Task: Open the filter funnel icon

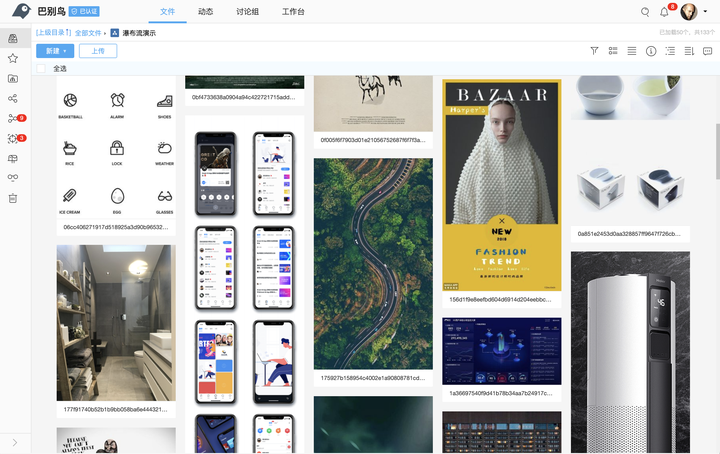Action: pos(594,51)
